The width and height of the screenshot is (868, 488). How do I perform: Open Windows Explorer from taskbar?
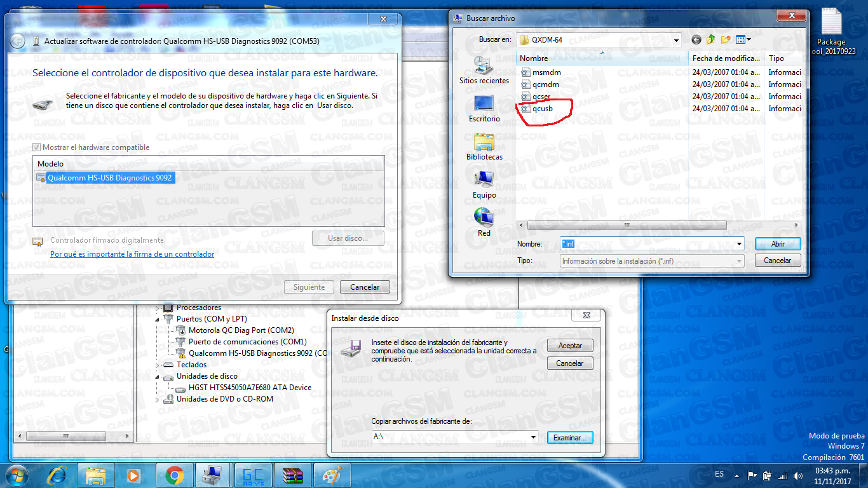pos(96,475)
